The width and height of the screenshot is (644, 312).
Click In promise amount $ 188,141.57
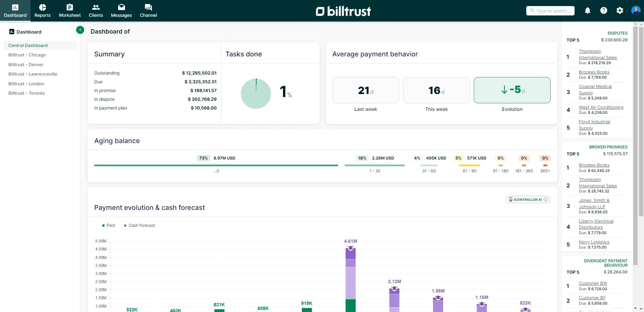click(x=203, y=90)
